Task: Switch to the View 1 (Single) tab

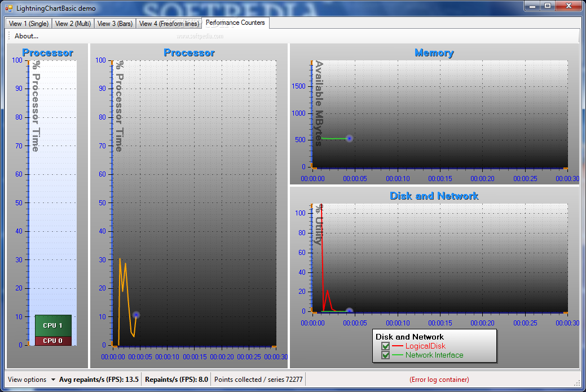Action: tap(28, 24)
